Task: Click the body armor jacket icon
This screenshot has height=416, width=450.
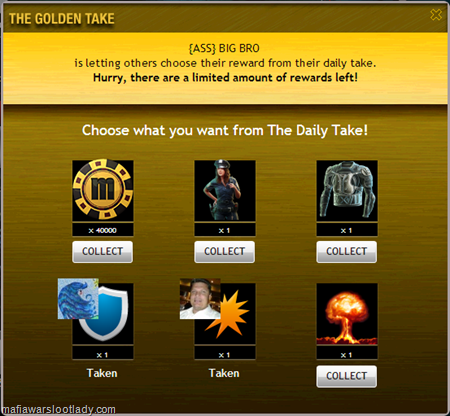Action: point(347,190)
